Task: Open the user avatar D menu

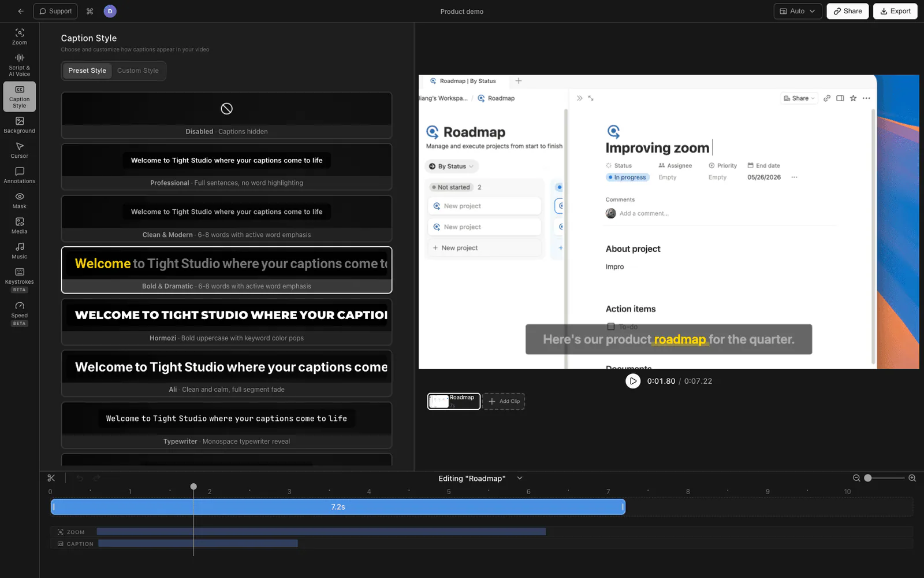Action: (110, 11)
